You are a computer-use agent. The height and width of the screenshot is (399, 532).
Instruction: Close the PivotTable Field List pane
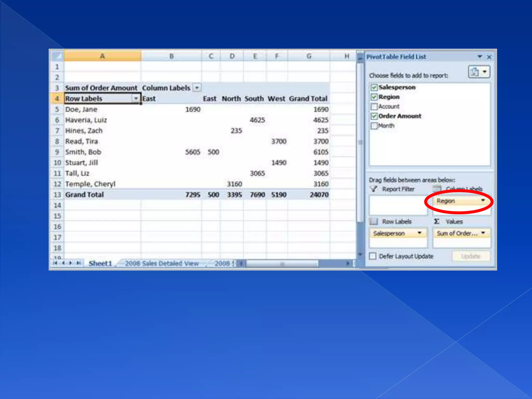[489, 57]
